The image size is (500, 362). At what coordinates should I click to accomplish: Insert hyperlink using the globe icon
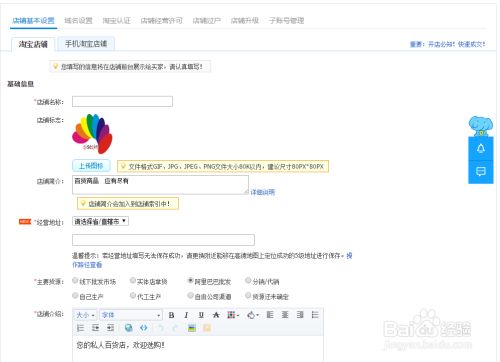pos(128,328)
